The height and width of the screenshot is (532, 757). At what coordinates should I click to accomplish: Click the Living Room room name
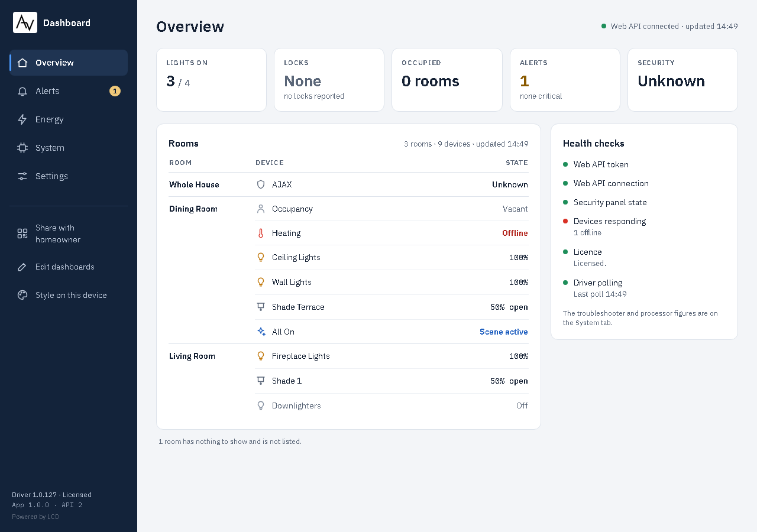click(x=192, y=356)
